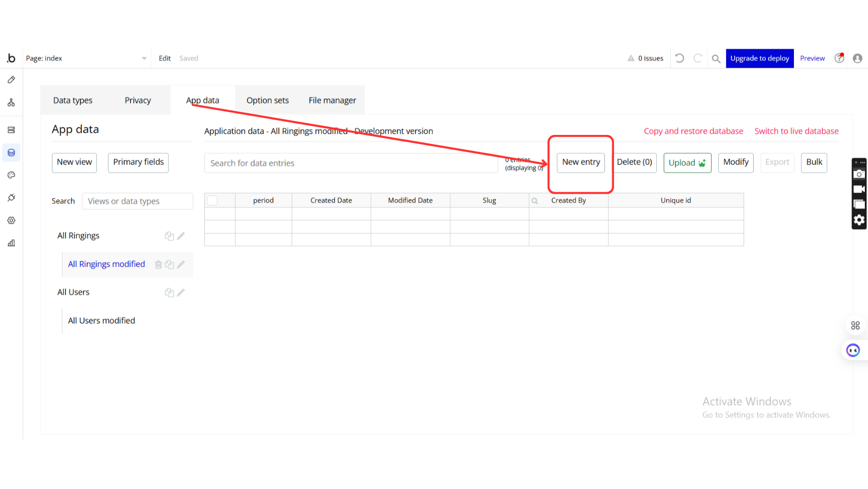Click the Created Date column header

331,201
